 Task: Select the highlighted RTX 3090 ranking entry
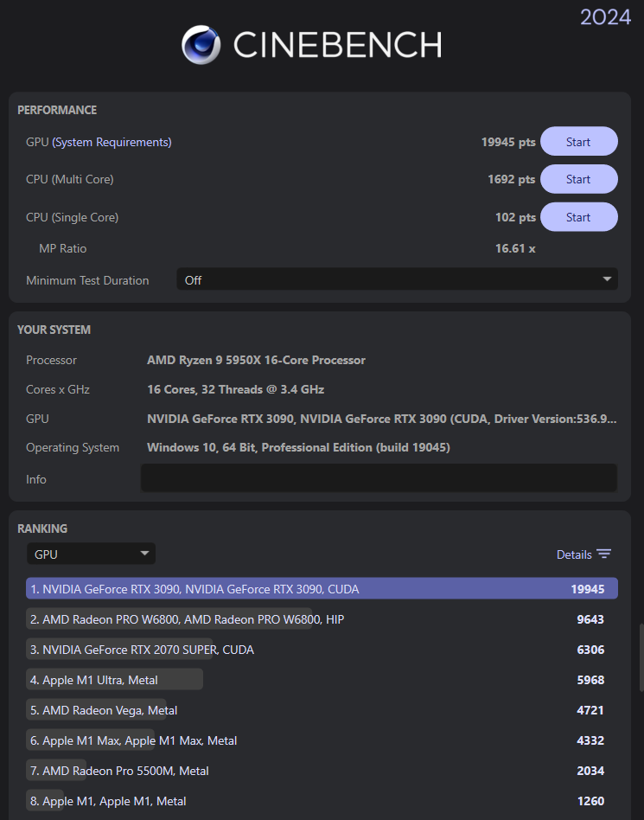pyautogui.click(x=322, y=588)
